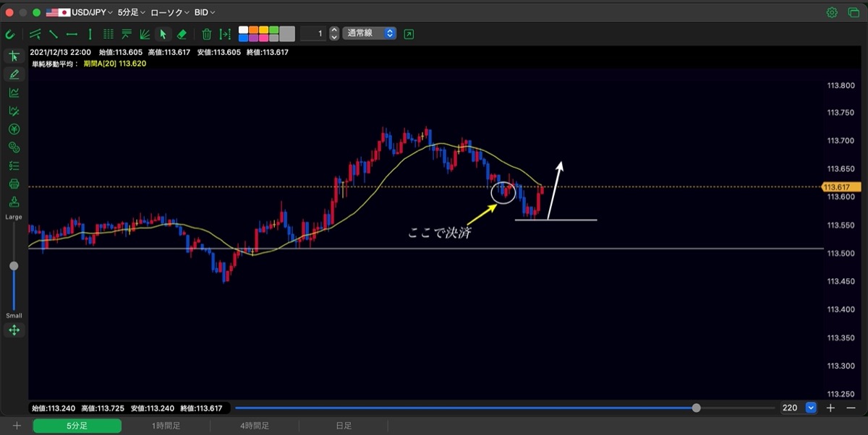Viewport: 868px width, 435px height.
Task: Click the trash can delete icon
Action: coord(207,34)
